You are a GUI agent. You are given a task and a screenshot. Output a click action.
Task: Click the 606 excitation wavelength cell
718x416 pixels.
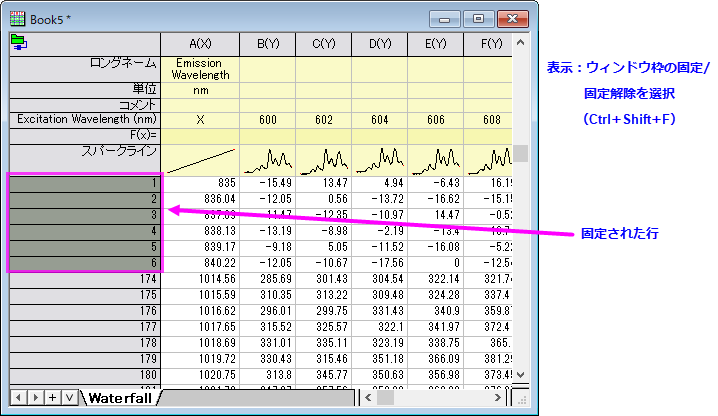[435, 120]
